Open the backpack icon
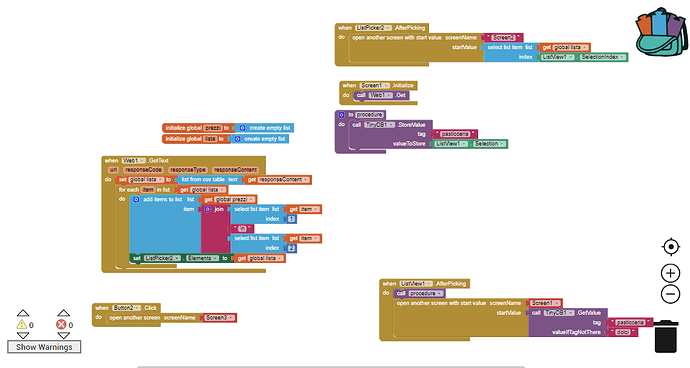690x368 pixels. [662, 32]
